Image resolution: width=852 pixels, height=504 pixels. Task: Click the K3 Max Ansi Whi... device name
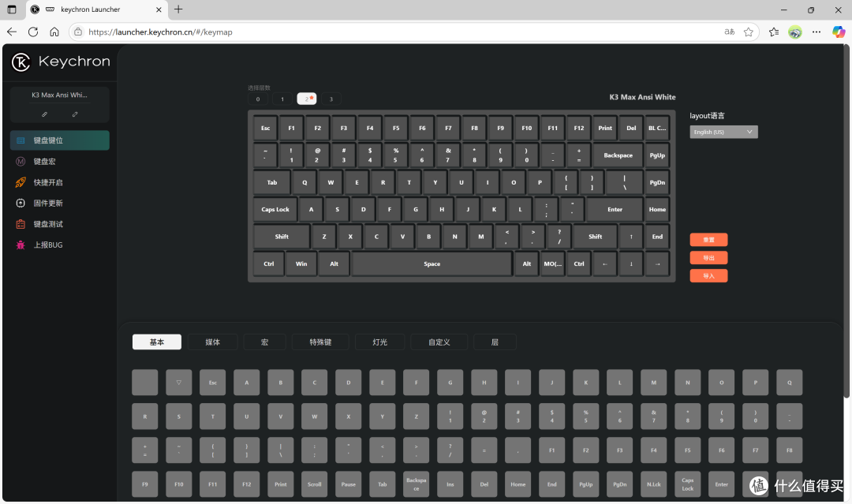[59, 95]
